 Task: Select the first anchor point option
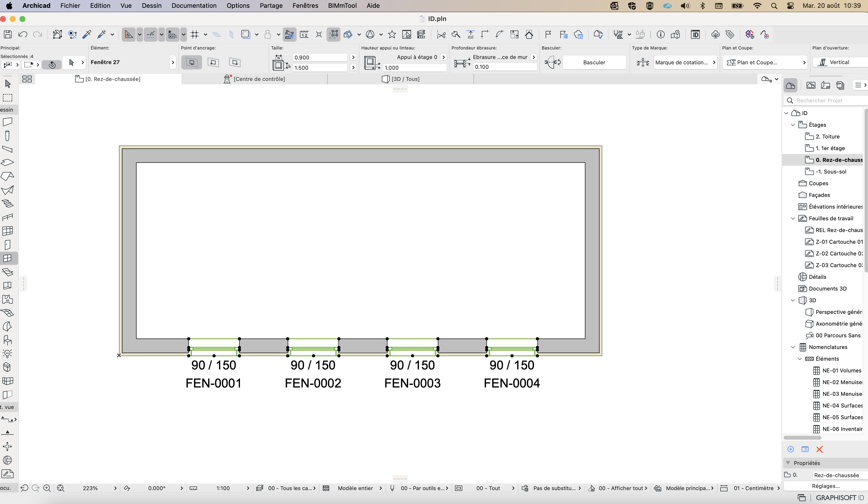point(191,62)
